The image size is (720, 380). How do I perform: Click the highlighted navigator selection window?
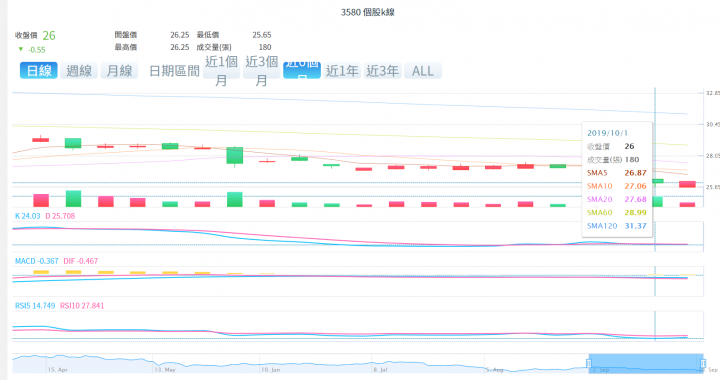pyautogui.click(x=646, y=363)
